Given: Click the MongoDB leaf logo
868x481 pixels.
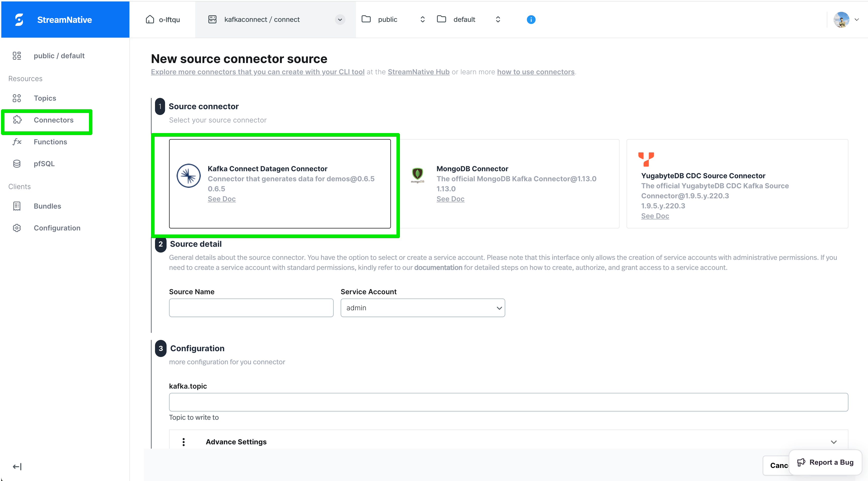Looking at the screenshot, I should (x=417, y=175).
